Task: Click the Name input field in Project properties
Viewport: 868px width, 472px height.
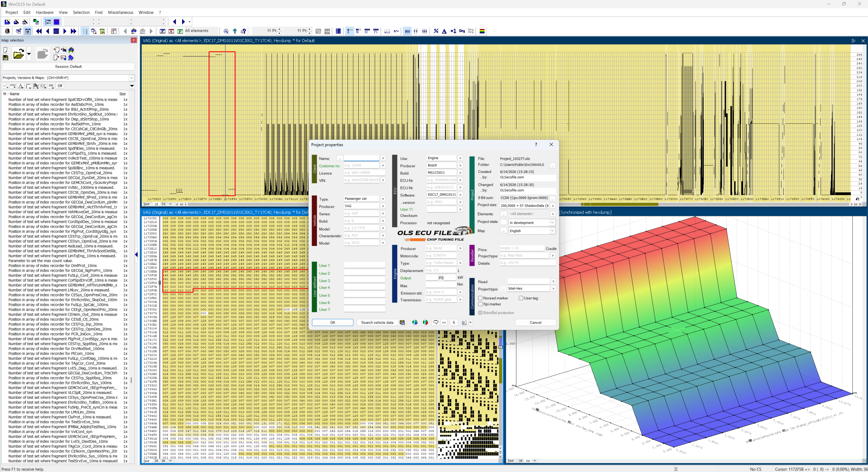Action: click(x=361, y=158)
